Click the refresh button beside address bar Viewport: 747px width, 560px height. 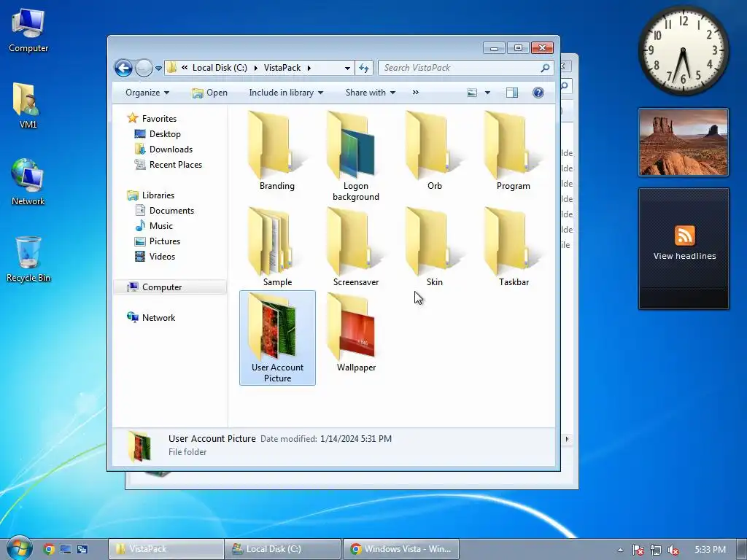coord(364,68)
